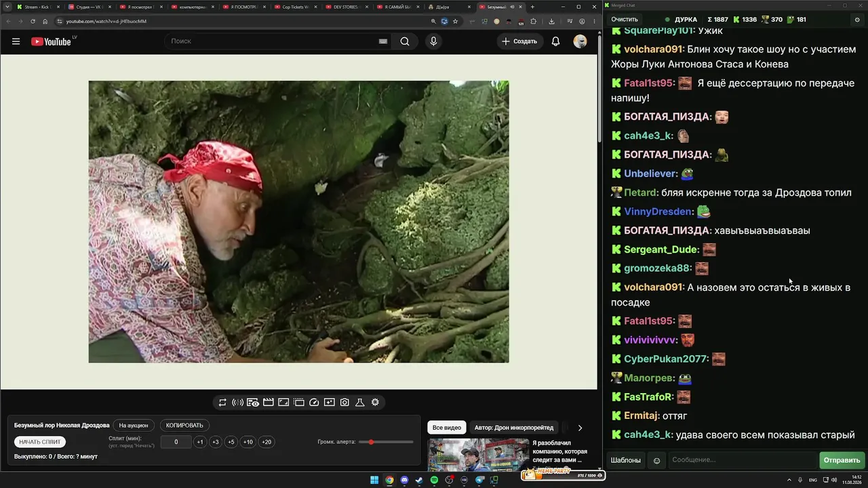Click the sound waves icon in player toolbar
This screenshot has height=488, width=868.
pyautogui.click(x=237, y=403)
